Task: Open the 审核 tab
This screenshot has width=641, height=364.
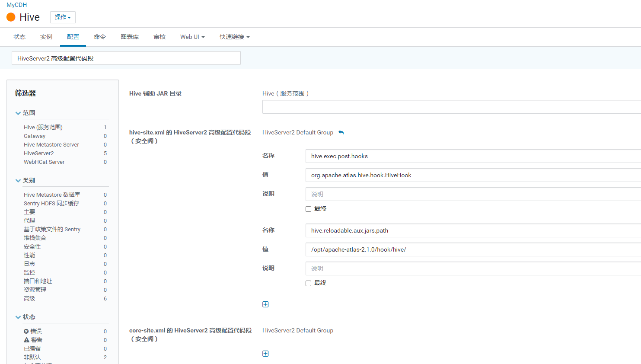Action: [x=159, y=37]
